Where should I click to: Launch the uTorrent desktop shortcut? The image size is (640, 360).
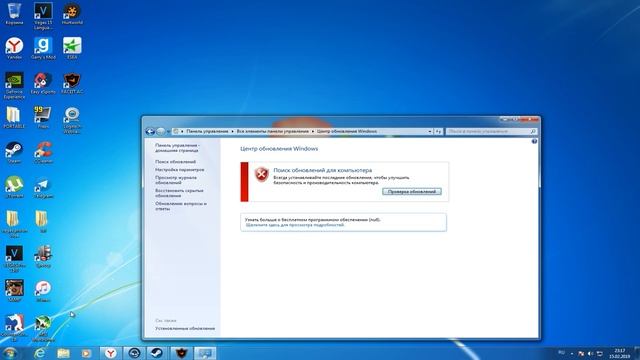[14, 187]
